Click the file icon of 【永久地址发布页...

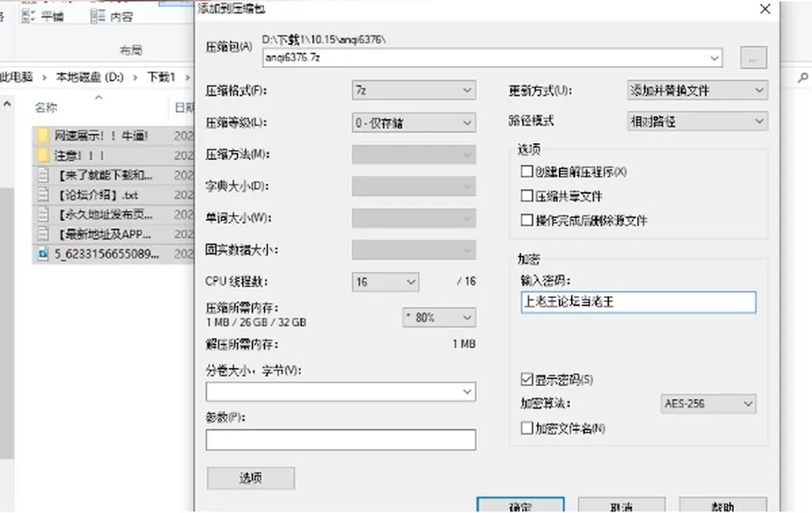click(43, 214)
